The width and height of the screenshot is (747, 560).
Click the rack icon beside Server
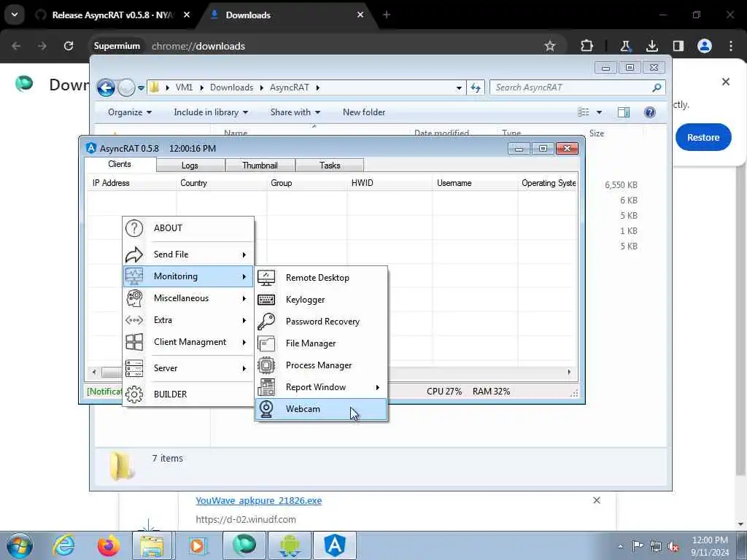pos(134,368)
